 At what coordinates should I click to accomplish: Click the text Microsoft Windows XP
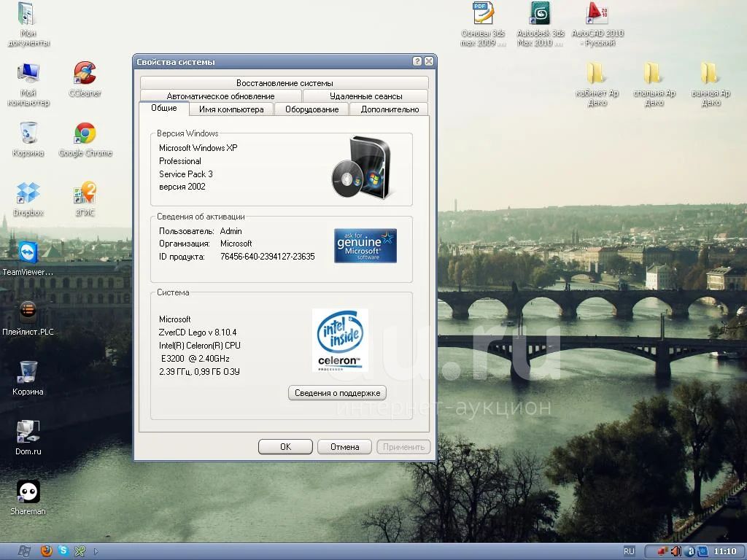tap(198, 147)
